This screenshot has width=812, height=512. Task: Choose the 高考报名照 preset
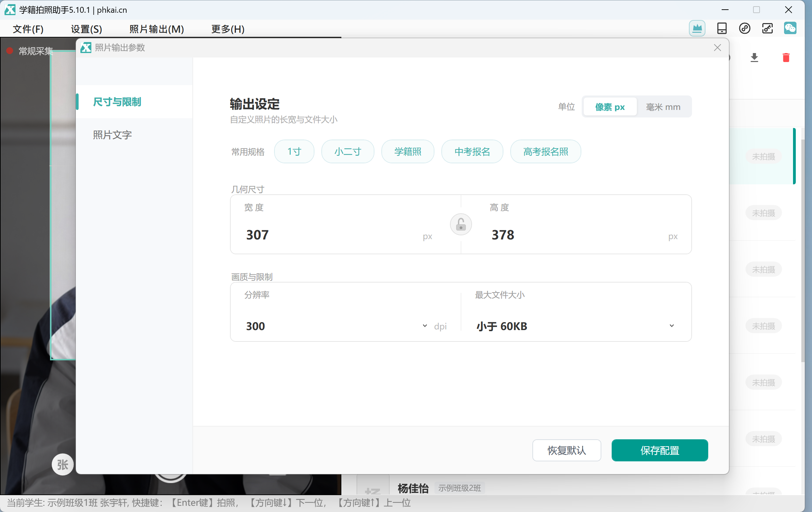point(545,152)
